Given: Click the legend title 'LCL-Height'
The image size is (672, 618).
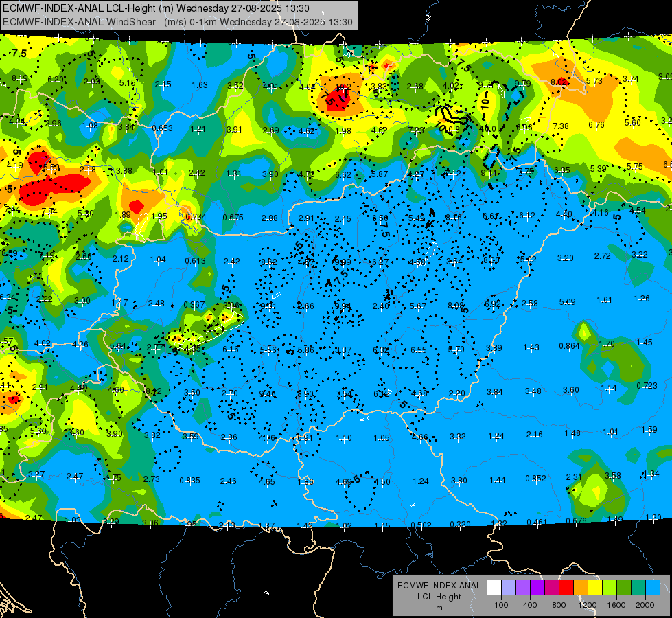Looking at the screenshot, I should click(x=439, y=597).
